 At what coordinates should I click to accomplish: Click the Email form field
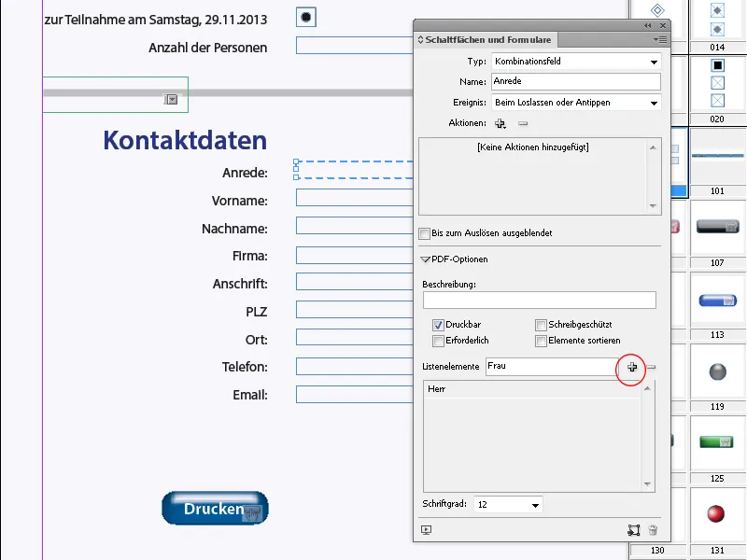coord(355,395)
